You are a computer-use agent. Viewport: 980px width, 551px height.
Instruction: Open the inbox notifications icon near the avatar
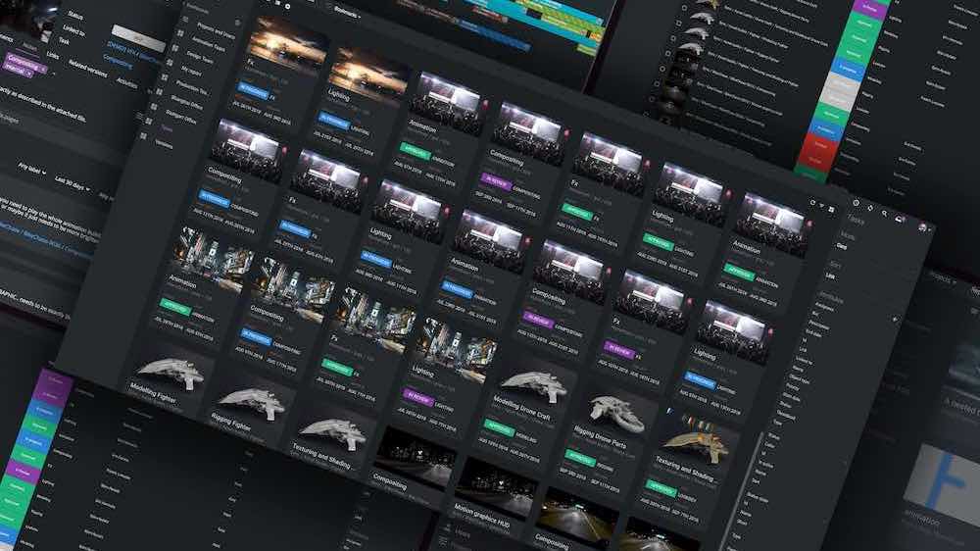900,219
